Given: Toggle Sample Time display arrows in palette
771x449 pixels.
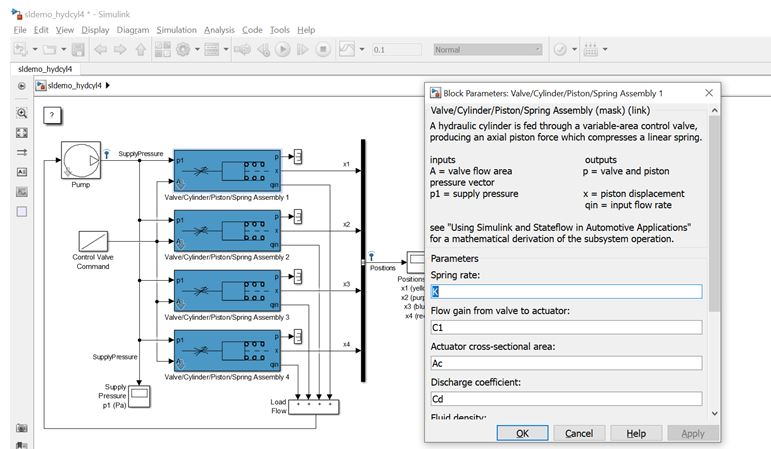Looking at the screenshot, I should [x=22, y=152].
